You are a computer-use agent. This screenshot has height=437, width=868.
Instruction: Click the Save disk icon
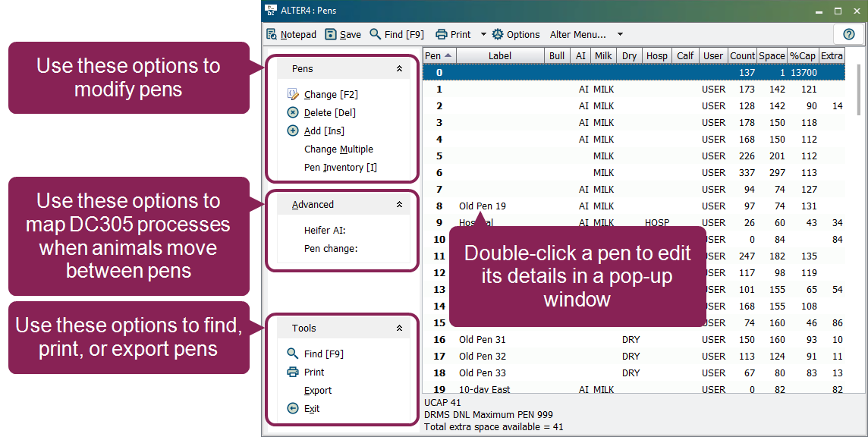point(331,34)
